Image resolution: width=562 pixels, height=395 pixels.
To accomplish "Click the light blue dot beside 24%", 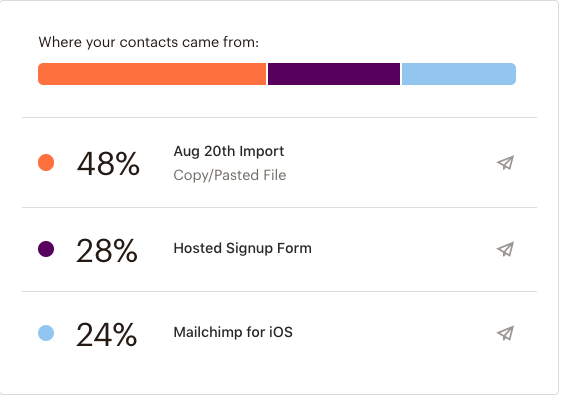I will tap(46, 333).
